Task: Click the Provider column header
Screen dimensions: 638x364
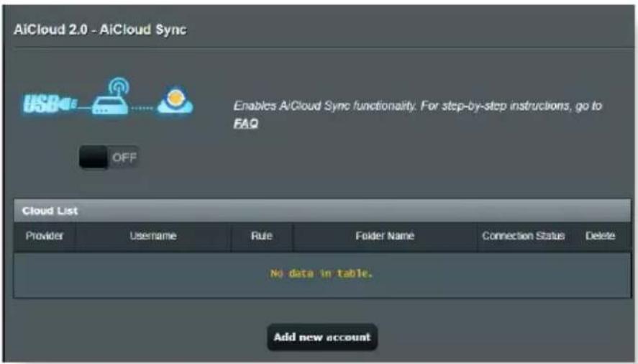Action: [x=45, y=236]
